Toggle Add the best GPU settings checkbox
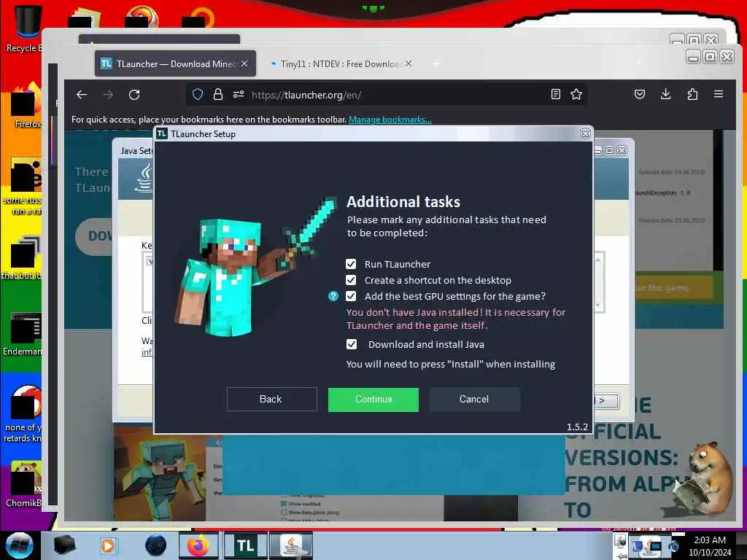 pyautogui.click(x=351, y=296)
